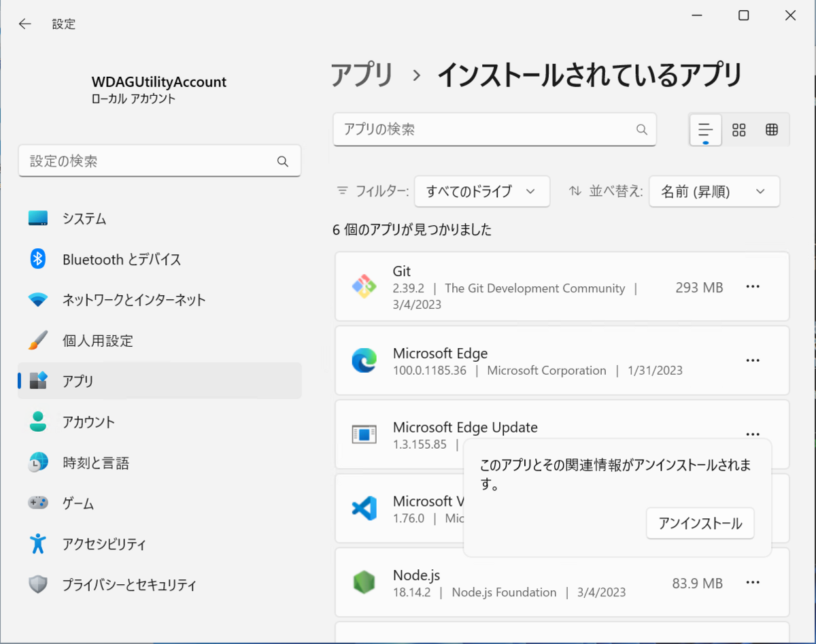This screenshot has width=816, height=644.
Task: Open more options for Git
Action: pos(753,286)
